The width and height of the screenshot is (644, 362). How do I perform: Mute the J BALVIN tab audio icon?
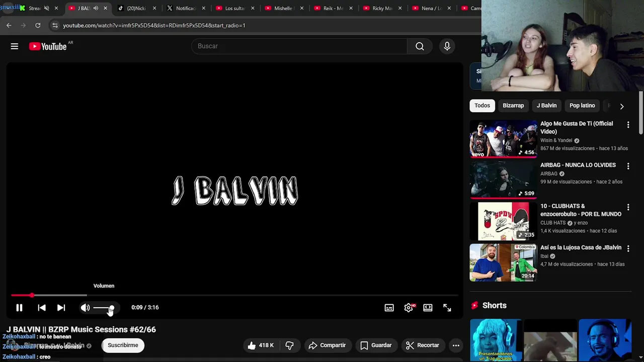(96, 8)
